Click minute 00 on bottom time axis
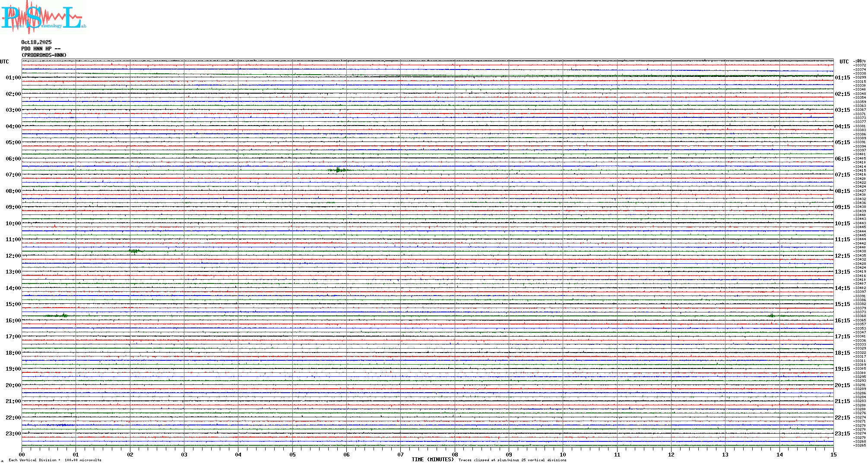This screenshot has width=868, height=466. pos(22,454)
